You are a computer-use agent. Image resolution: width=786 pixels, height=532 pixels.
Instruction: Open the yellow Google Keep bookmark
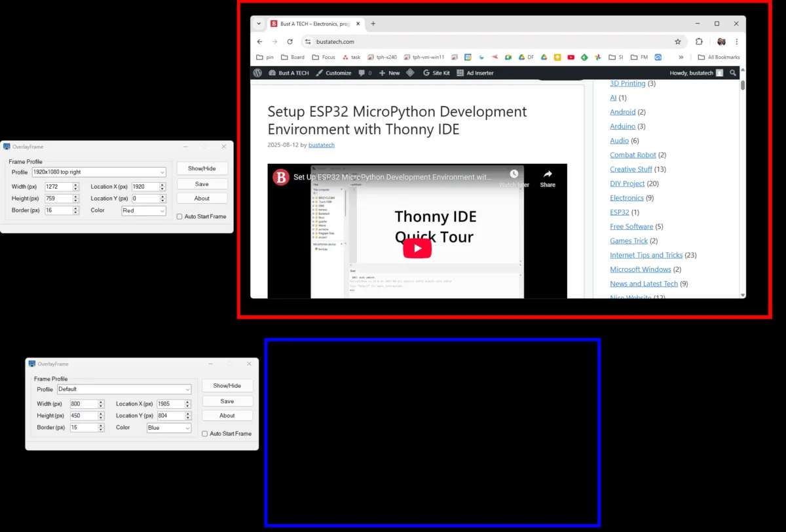[x=557, y=57]
